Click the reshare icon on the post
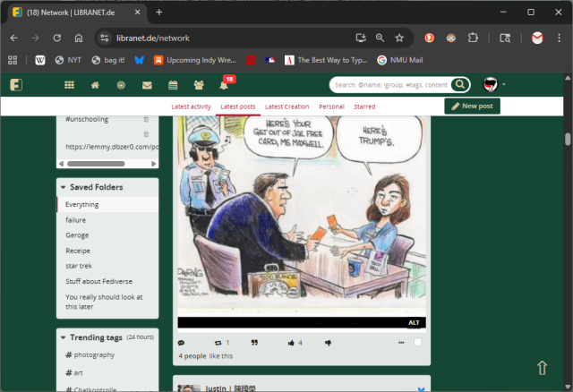 [218, 343]
